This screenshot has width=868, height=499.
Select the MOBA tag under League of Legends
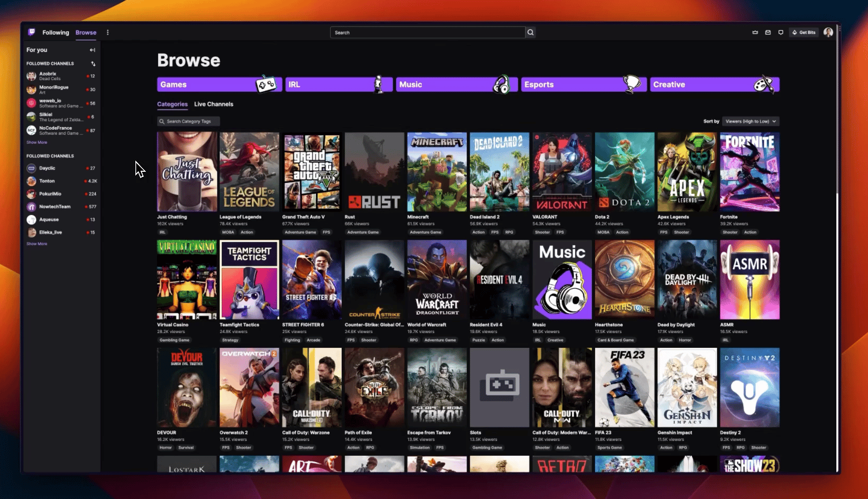click(x=228, y=232)
